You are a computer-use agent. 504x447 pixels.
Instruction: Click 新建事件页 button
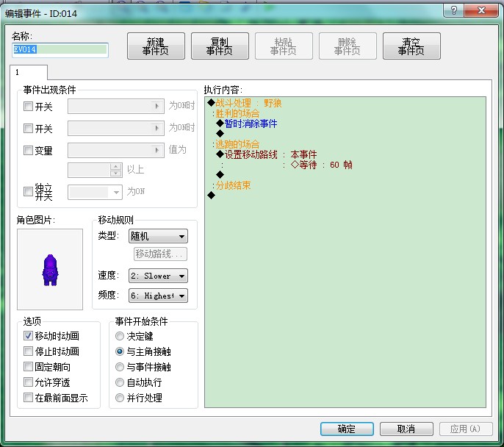pyautogui.click(x=156, y=46)
